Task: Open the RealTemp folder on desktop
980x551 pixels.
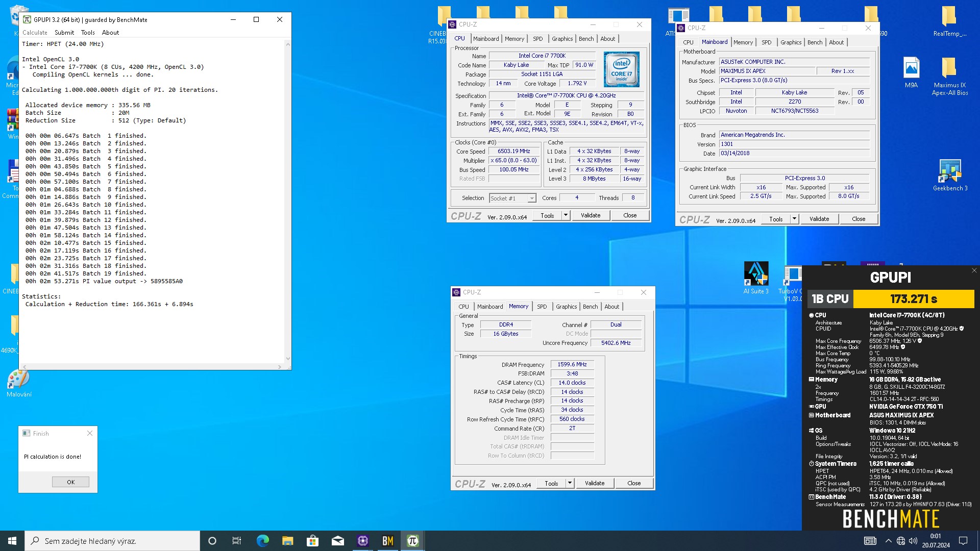Action: [949, 21]
